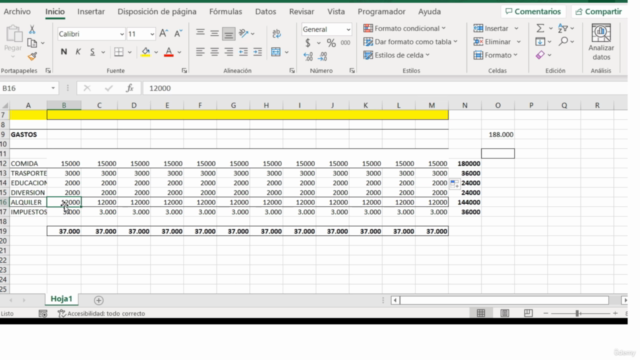Click formula bar showing 12000
640x360 pixels.
384,88
